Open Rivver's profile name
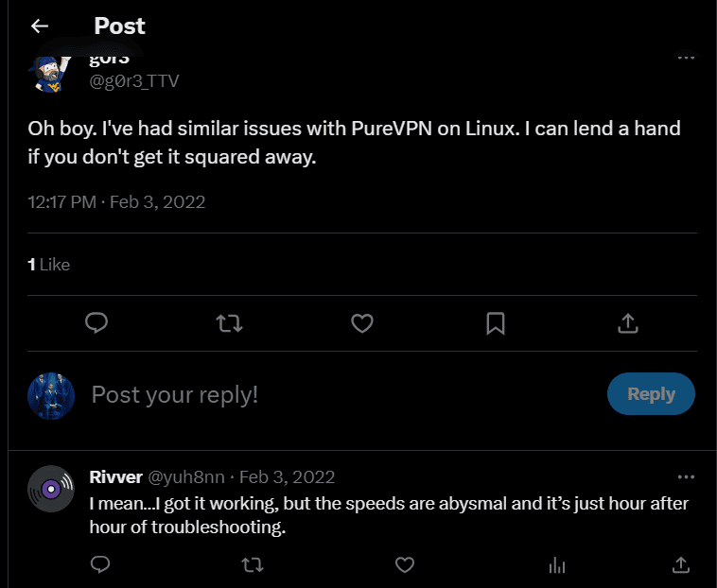Viewport: 717px width, 588px height. click(x=115, y=477)
